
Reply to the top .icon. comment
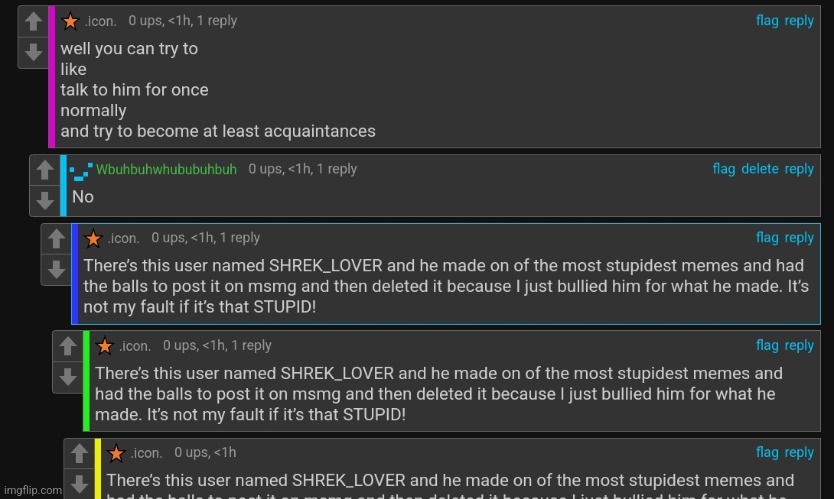pos(799,20)
